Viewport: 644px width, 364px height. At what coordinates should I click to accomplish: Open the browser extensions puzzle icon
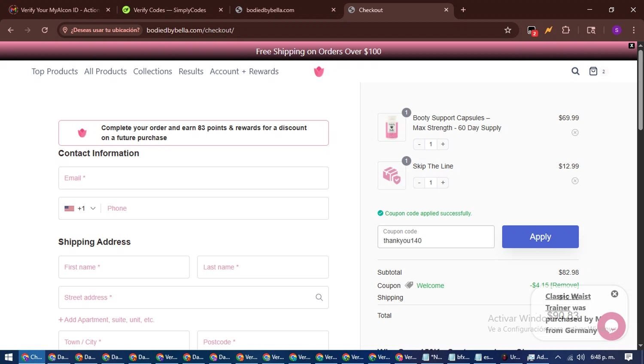pos(566,30)
